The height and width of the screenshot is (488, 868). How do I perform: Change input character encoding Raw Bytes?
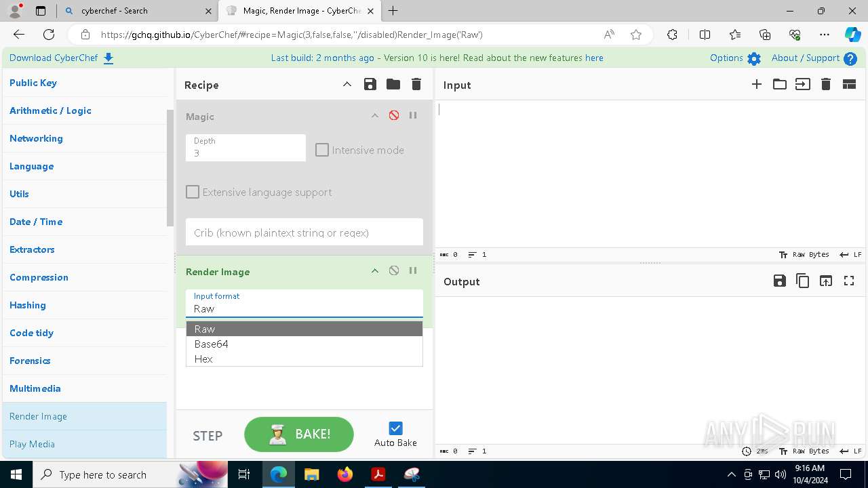click(804, 255)
